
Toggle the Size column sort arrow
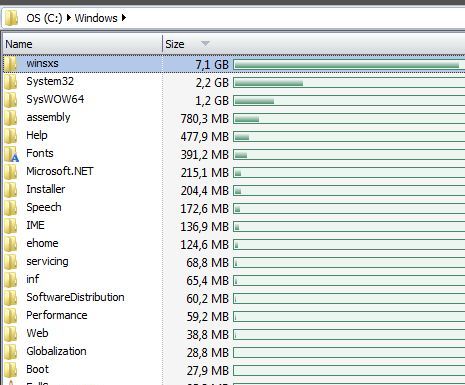coord(205,44)
